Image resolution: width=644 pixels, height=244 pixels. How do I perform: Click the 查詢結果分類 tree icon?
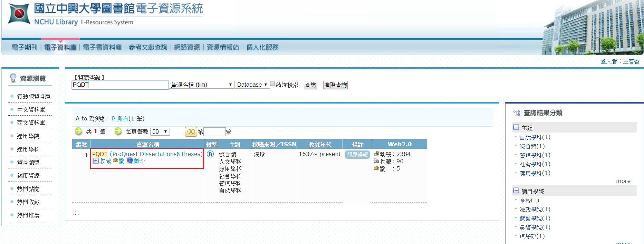[x=517, y=113]
